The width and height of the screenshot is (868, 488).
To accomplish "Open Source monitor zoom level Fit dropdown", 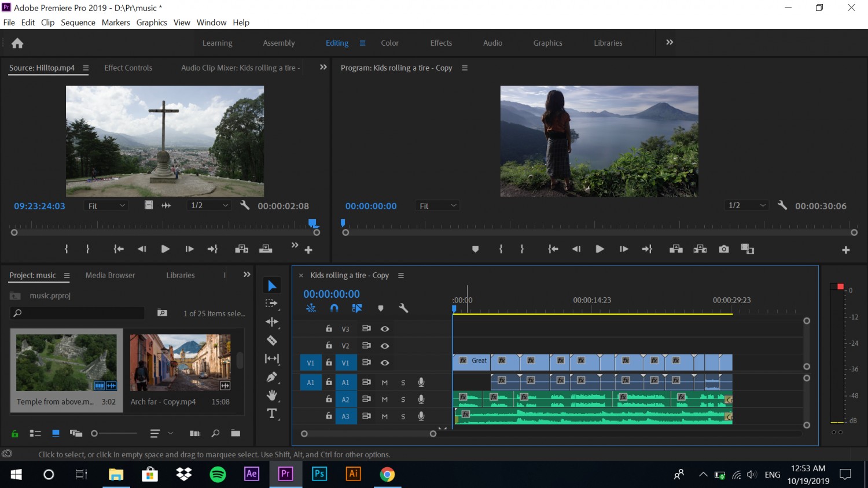I will click(106, 206).
